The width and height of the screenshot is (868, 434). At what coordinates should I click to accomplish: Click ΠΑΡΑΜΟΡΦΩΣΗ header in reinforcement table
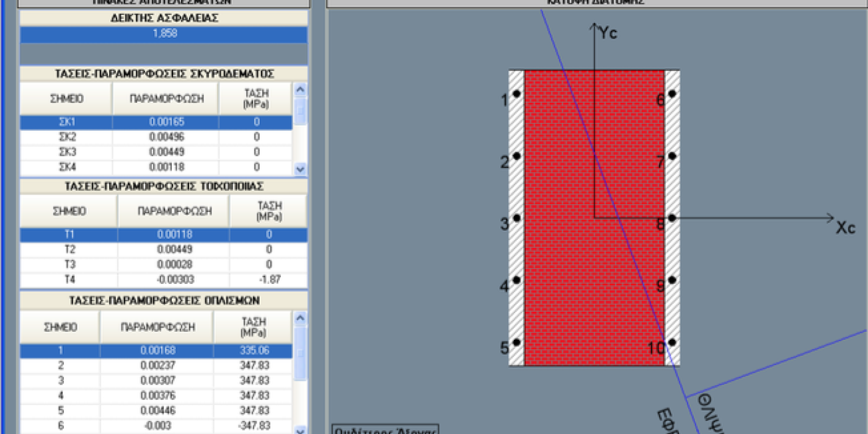click(157, 327)
